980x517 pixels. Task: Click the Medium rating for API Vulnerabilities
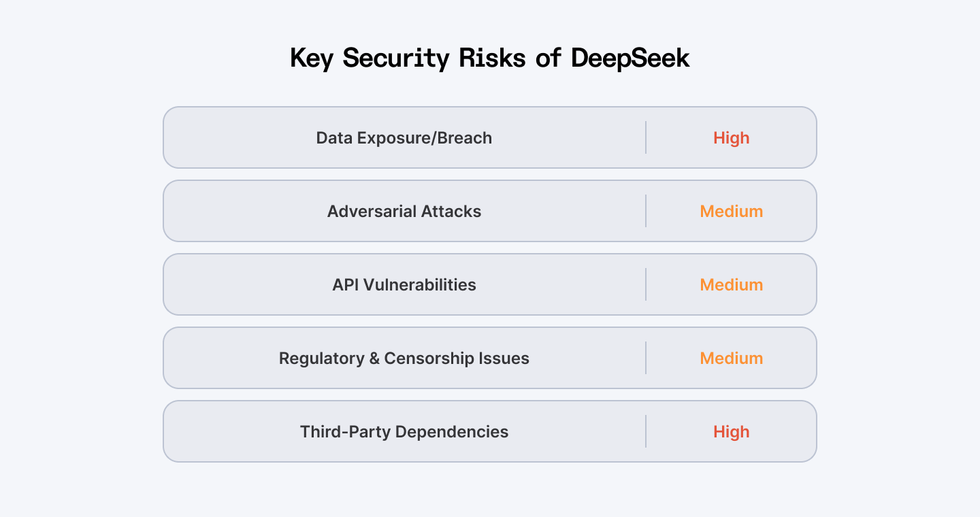point(732,285)
